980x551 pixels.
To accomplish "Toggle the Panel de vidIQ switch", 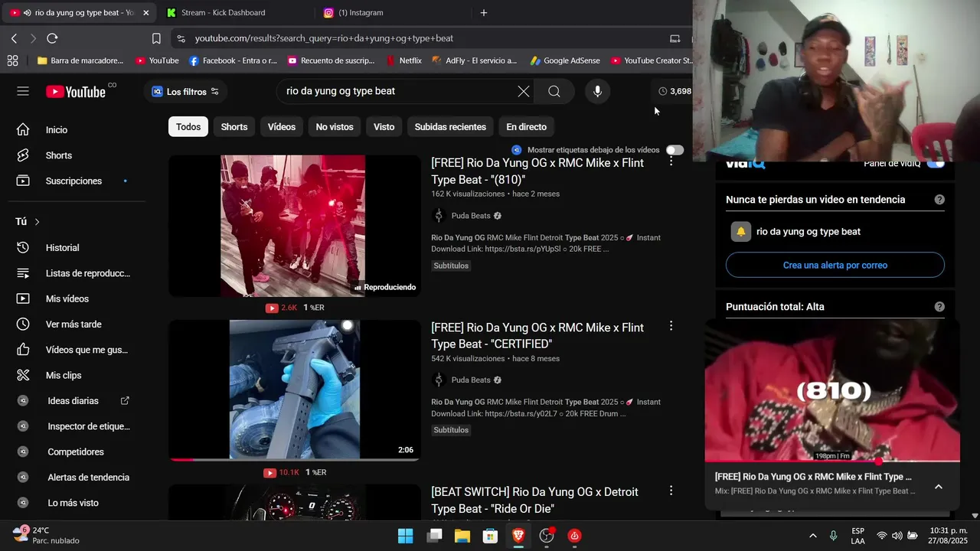I will (x=936, y=163).
